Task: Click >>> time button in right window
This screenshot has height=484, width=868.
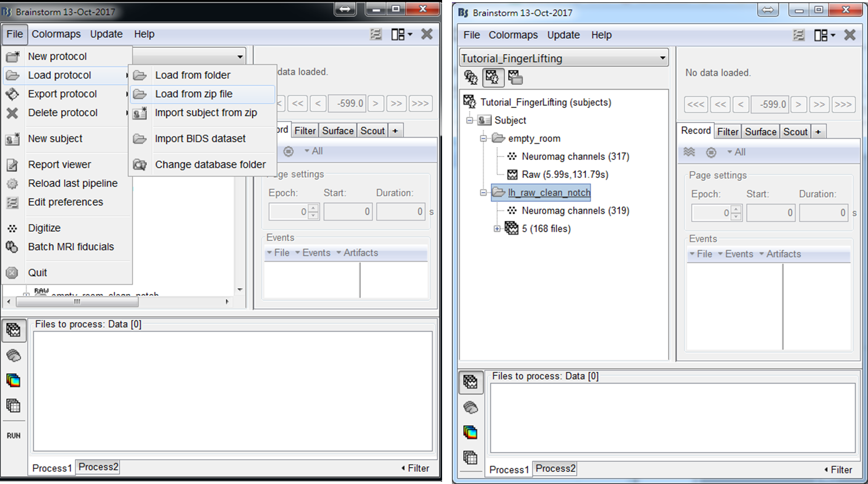Action: [843, 105]
